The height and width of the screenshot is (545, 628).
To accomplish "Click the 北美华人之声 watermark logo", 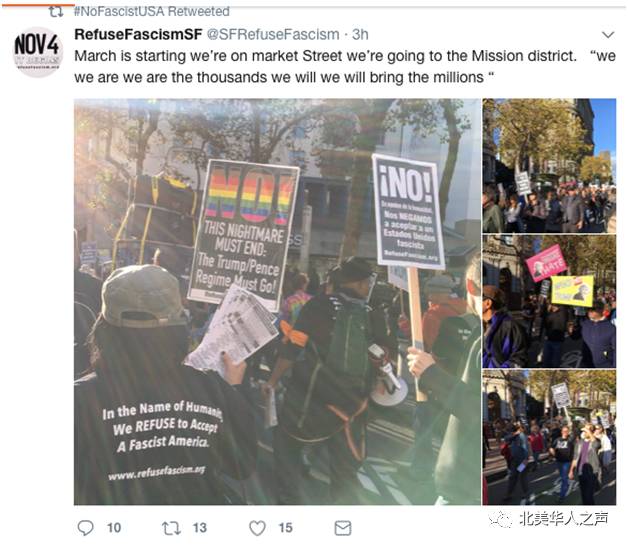I will coord(548,519).
